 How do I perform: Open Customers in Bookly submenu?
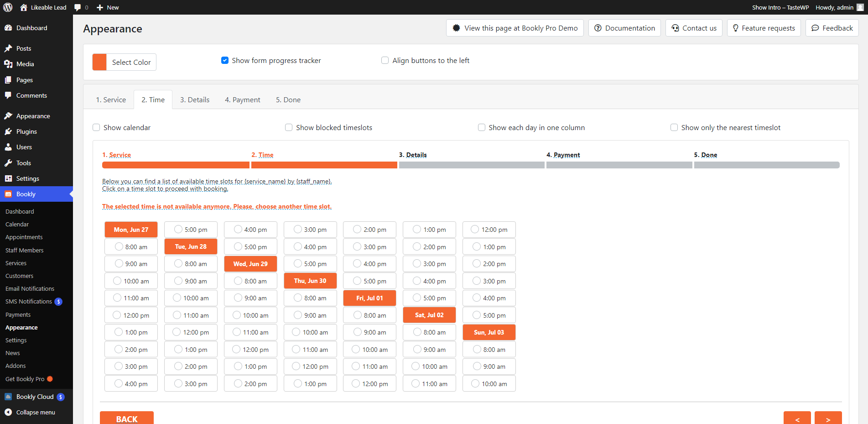19,276
